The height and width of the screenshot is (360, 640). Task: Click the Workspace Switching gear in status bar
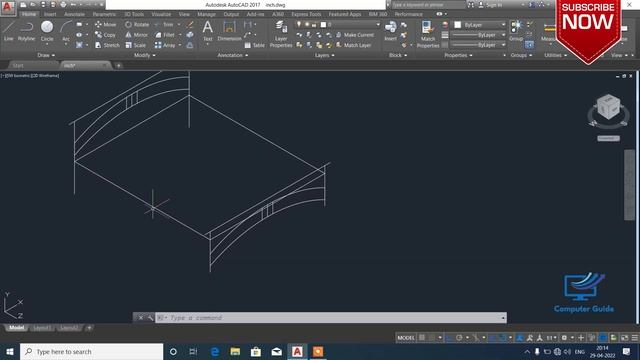point(564,338)
